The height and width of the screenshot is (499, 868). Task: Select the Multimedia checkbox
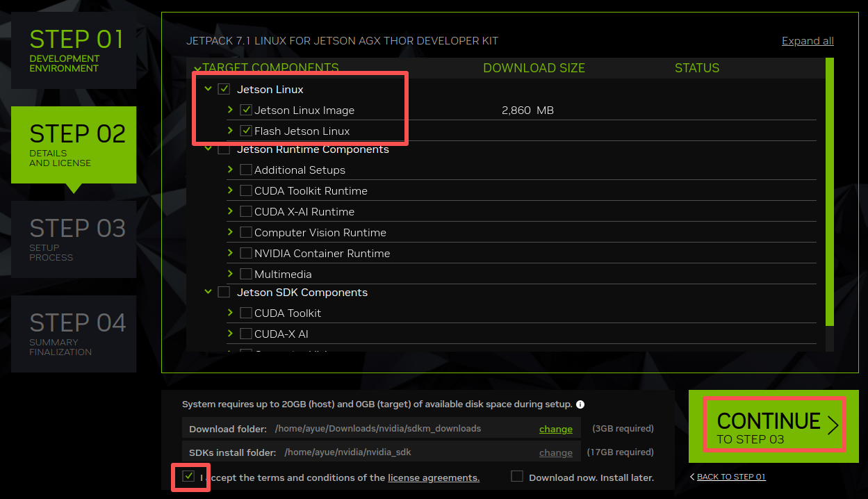click(246, 274)
